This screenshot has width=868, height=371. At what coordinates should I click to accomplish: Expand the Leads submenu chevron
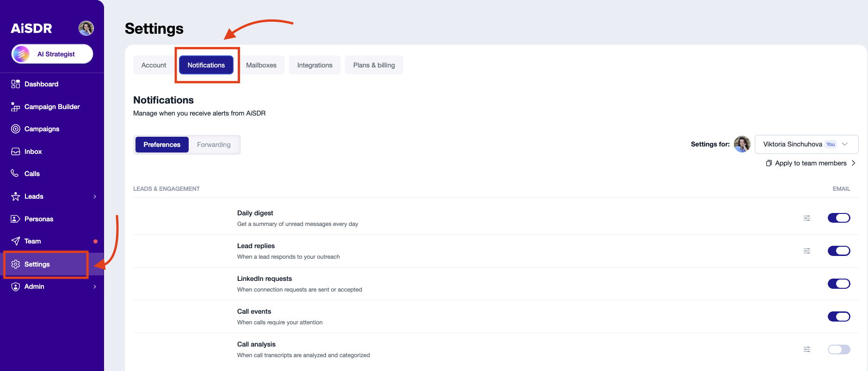coord(95,196)
